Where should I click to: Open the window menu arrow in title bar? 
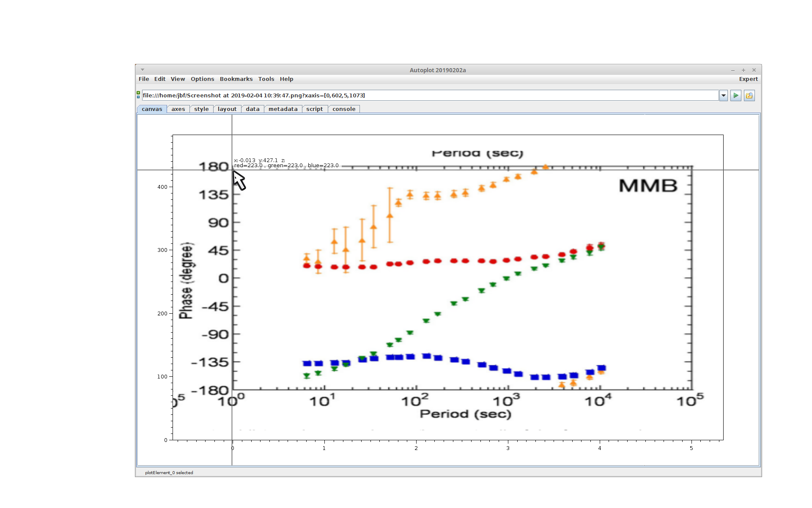[x=143, y=70]
